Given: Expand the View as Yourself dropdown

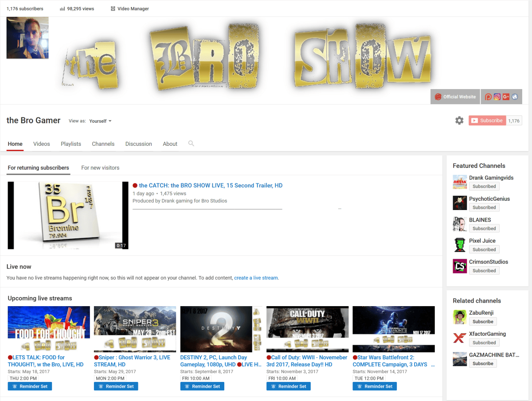Looking at the screenshot, I should tap(100, 121).
